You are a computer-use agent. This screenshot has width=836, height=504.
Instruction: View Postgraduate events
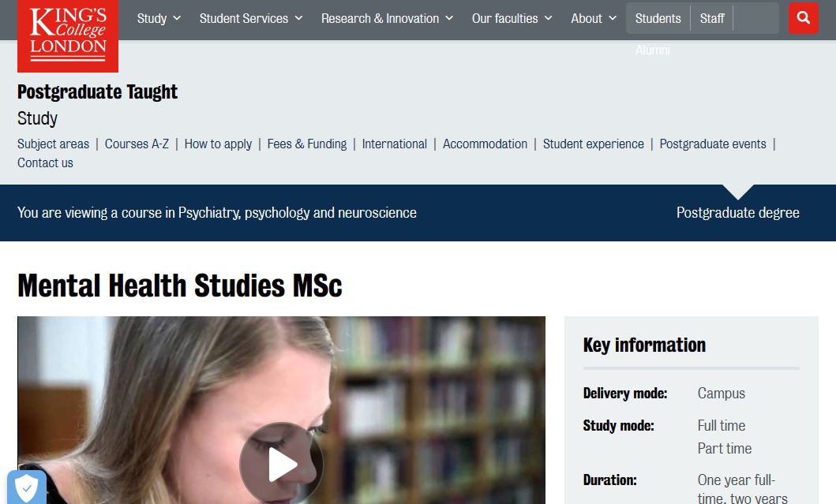tap(712, 144)
